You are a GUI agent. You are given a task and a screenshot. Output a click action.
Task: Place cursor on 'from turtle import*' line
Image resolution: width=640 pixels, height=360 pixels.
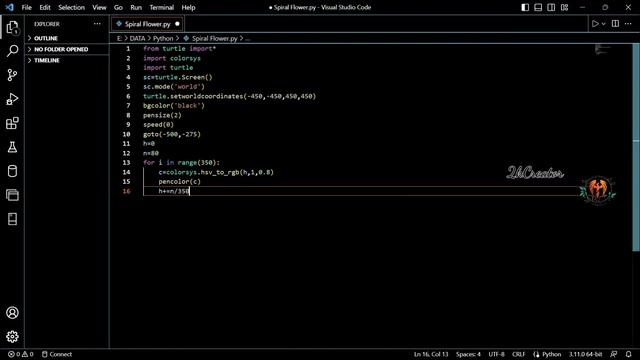coord(180,49)
